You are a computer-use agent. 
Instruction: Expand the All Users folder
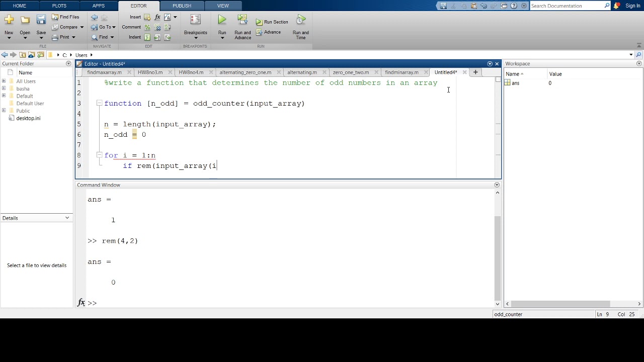pyautogui.click(x=4, y=81)
